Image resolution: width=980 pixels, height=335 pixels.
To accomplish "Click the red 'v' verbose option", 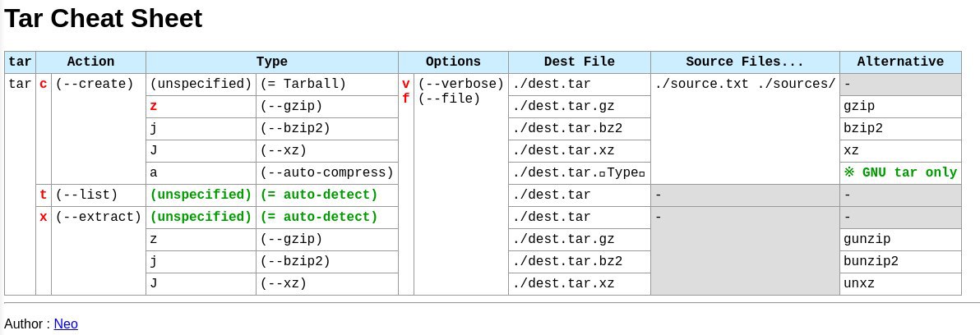I will [405, 85].
